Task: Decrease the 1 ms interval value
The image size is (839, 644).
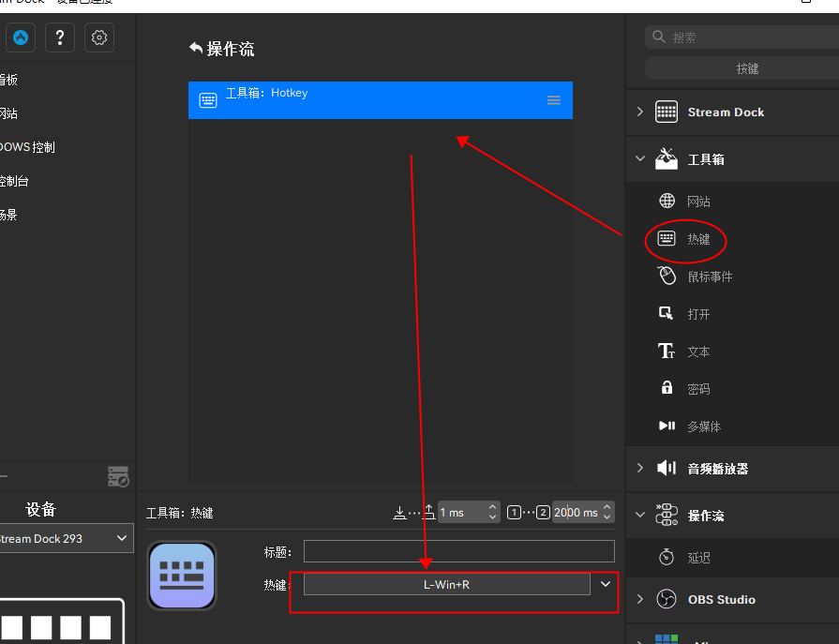Action: (x=492, y=517)
